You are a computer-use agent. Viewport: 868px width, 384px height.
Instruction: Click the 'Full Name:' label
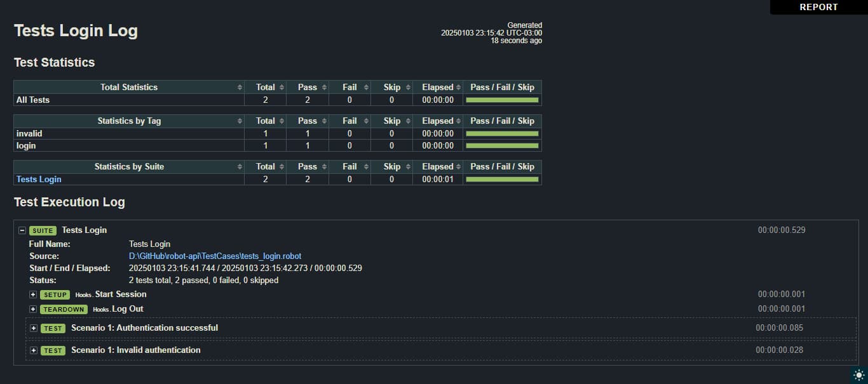pos(50,244)
